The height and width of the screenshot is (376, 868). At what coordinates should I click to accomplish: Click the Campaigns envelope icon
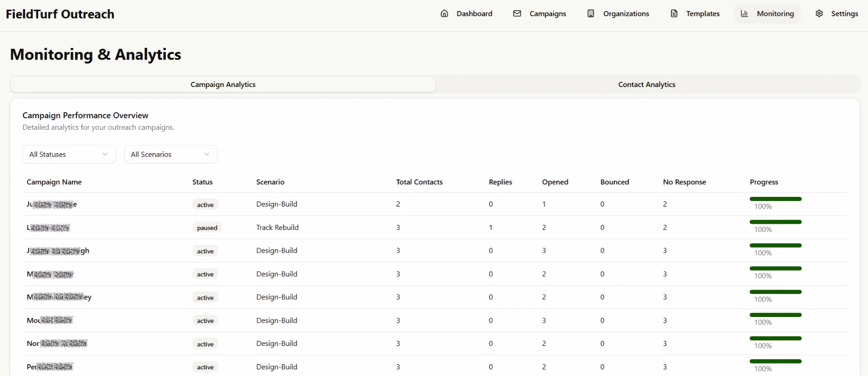(x=517, y=14)
